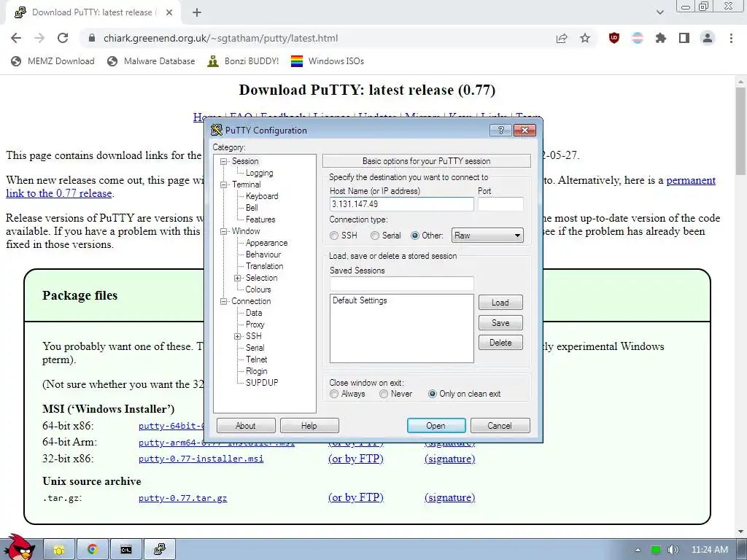The image size is (747, 560).
Task: Select Telnet in the category tree
Action: click(x=256, y=359)
